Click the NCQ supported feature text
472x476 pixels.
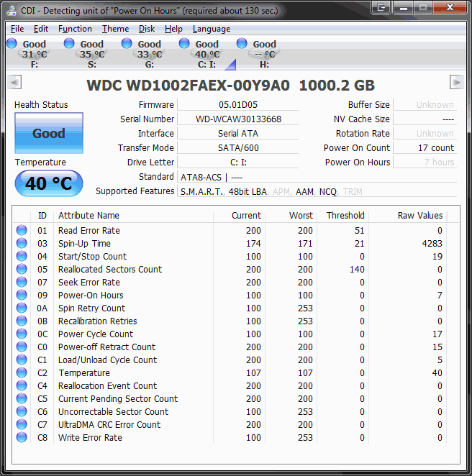click(x=327, y=192)
